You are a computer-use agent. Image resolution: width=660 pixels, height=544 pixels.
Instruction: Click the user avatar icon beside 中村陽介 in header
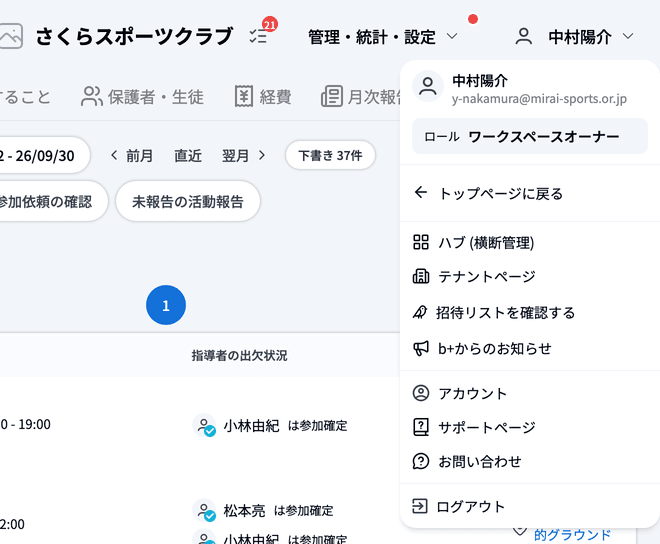524,37
